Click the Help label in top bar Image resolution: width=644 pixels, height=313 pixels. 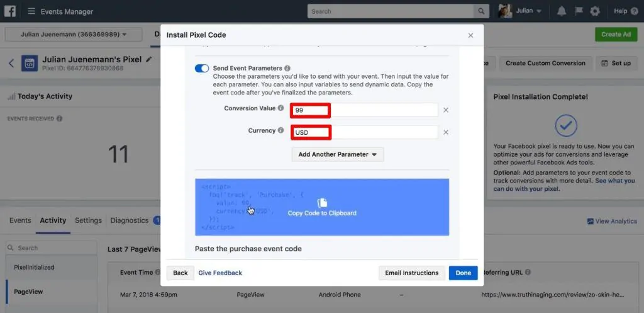pos(620,11)
